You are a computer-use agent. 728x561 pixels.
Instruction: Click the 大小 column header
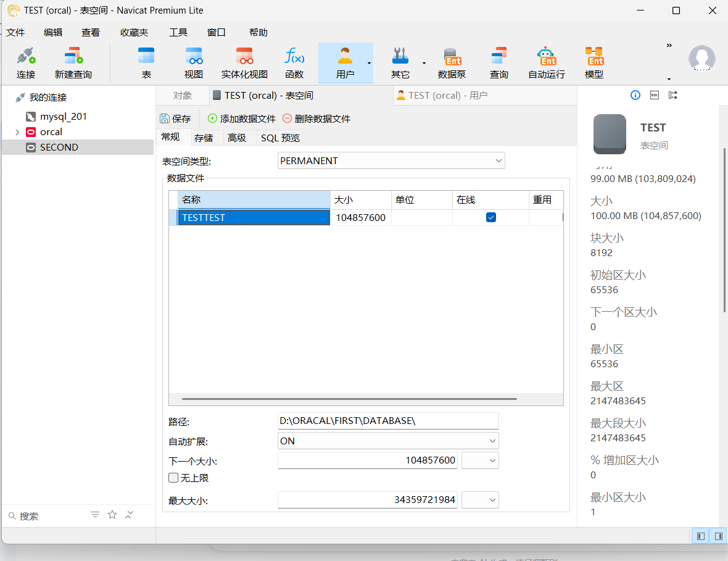[x=361, y=200]
